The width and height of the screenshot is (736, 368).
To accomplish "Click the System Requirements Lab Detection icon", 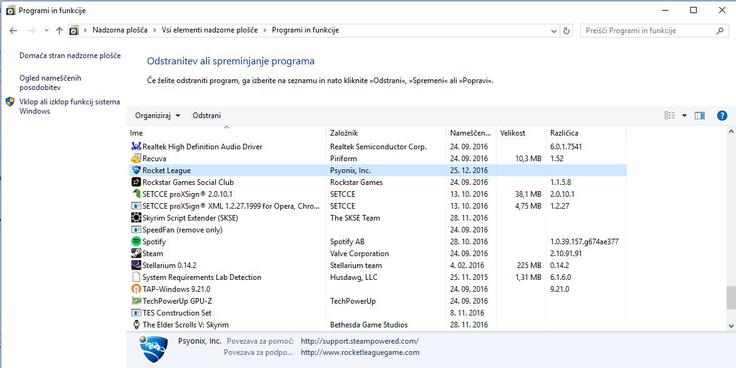I will click(x=136, y=277).
